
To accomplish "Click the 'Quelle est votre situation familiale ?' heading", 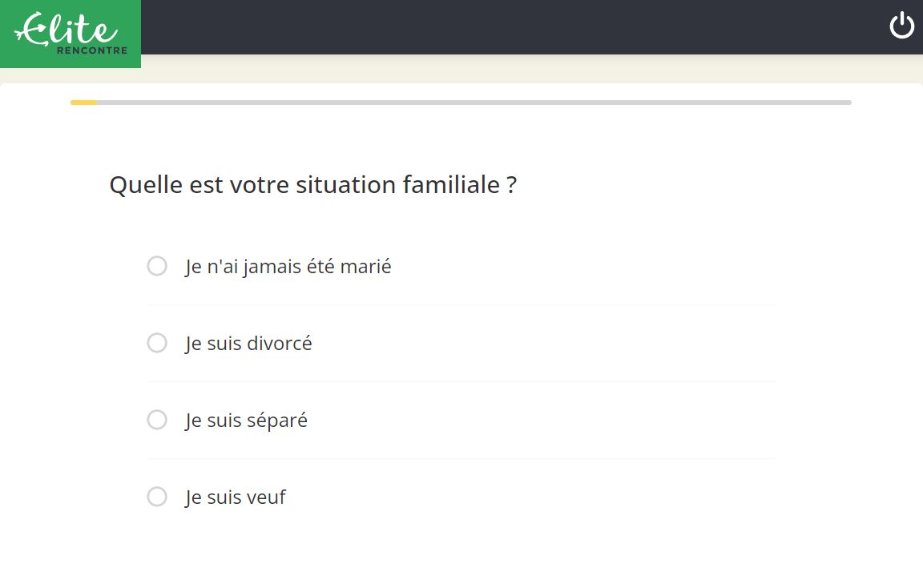I will pyautogui.click(x=313, y=185).
